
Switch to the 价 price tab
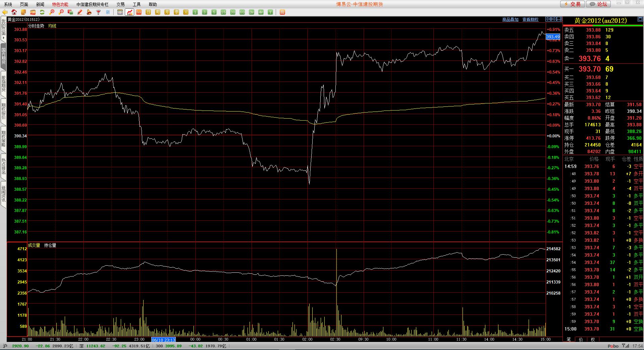pos(581,339)
